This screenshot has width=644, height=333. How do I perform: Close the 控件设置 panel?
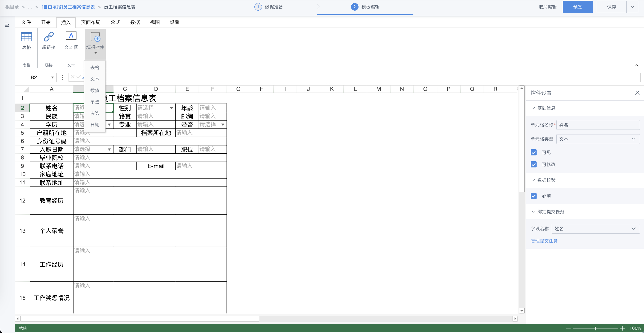click(x=637, y=93)
